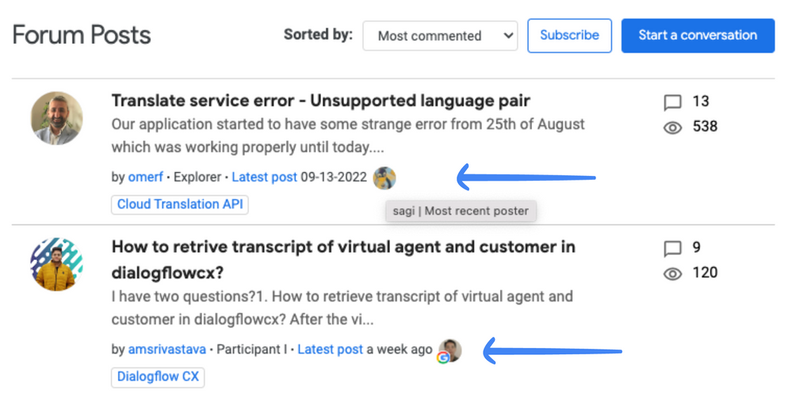Click the eye views icon showing 120

[x=672, y=274]
